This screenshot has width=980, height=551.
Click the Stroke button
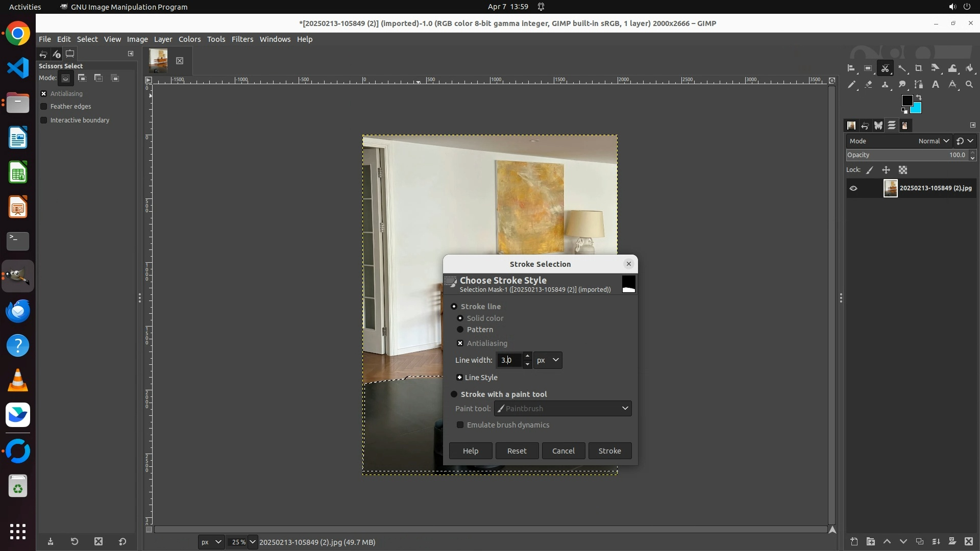[x=609, y=451]
